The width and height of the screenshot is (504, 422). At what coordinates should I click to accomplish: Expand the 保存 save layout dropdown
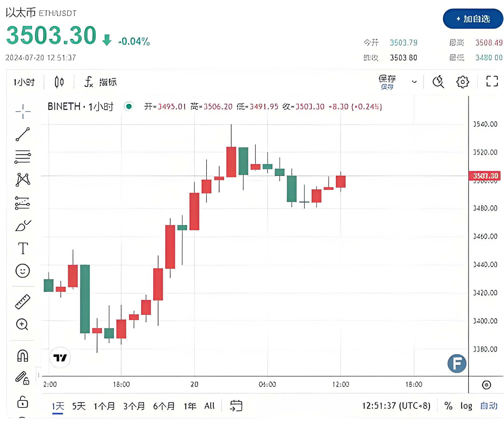[x=414, y=82]
